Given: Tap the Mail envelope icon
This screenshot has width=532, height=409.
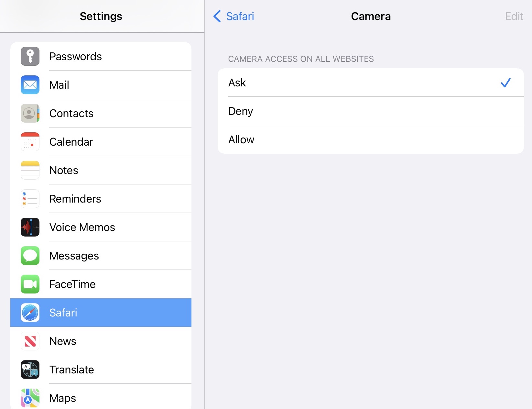Looking at the screenshot, I should pos(30,85).
